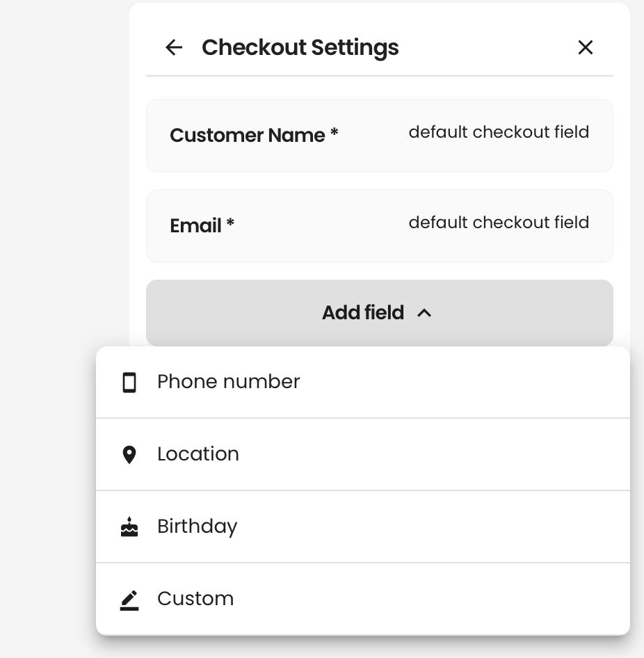Screen dimensions: 644x658
Task: Click empty space inside the Email field card
Action: tap(319, 246)
